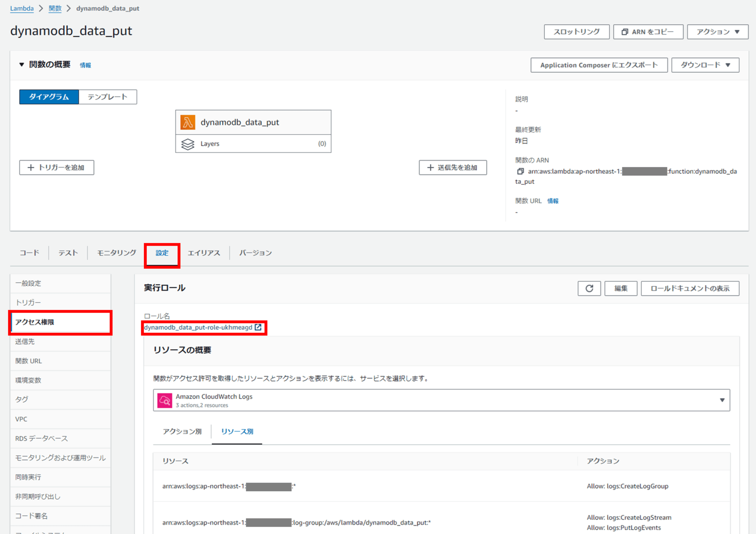
Task: Switch to アクション別 tab
Action: (x=182, y=432)
